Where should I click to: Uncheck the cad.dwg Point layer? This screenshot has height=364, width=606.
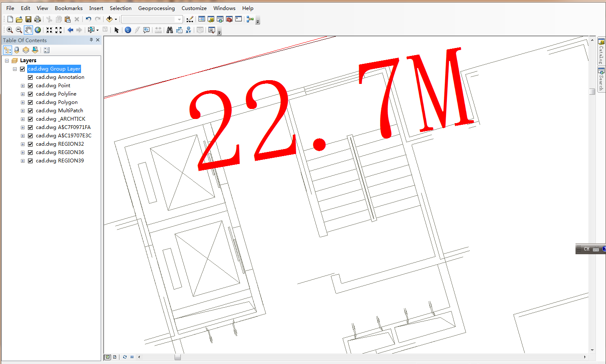pos(30,86)
